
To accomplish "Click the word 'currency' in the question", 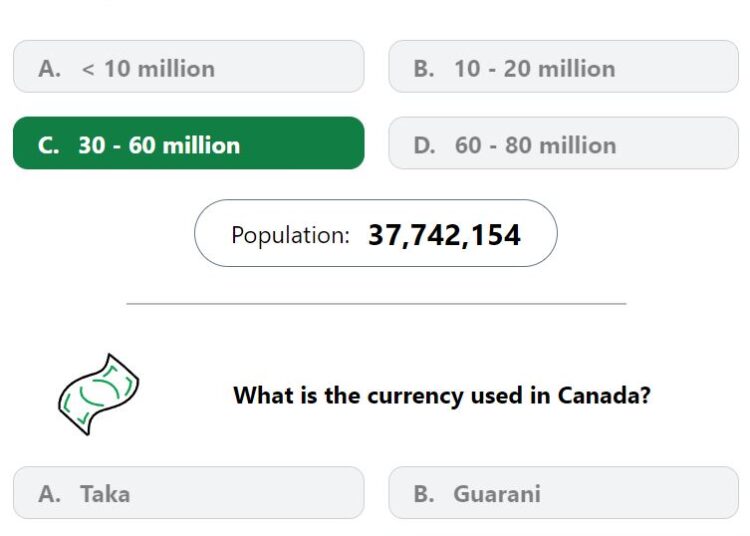I will (x=416, y=397).
